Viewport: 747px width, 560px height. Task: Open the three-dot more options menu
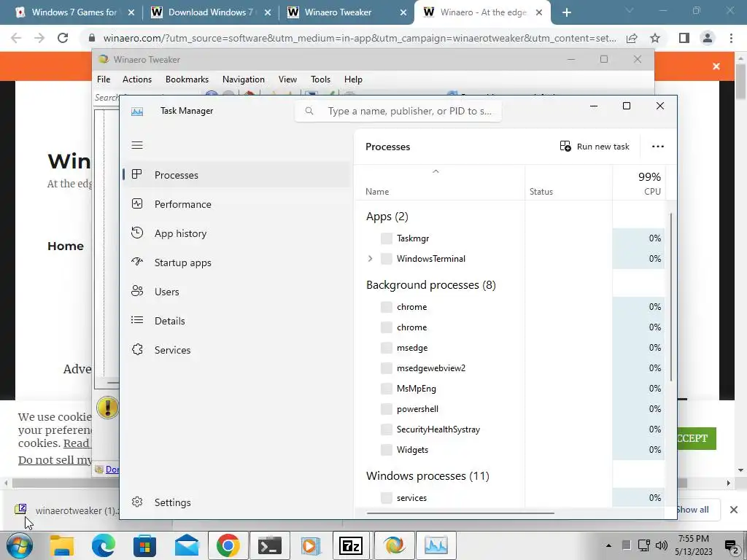pos(658,146)
